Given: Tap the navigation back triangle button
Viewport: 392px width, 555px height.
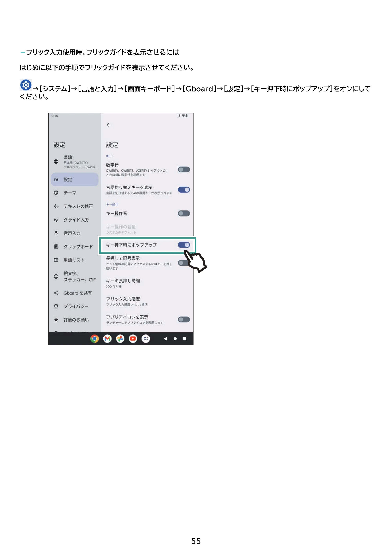Looking at the screenshot, I should tap(165, 339).
